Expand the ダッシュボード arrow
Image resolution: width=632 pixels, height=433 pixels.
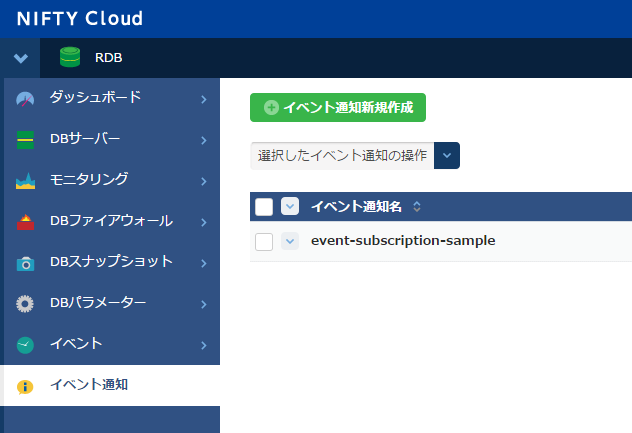click(204, 99)
